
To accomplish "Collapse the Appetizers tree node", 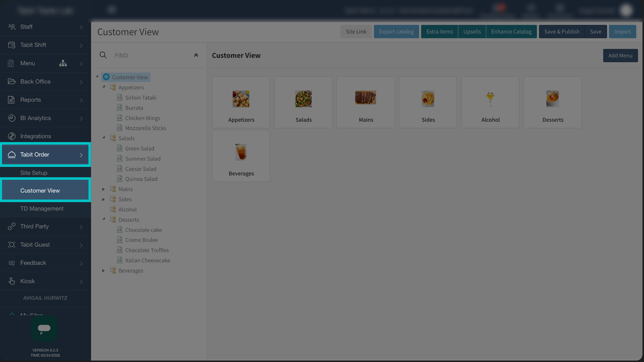I will [104, 87].
